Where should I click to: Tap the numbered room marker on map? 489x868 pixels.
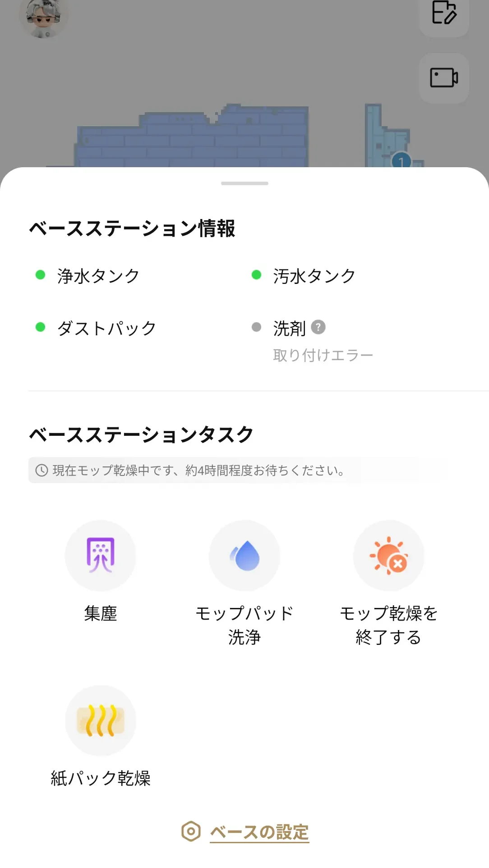click(x=401, y=160)
